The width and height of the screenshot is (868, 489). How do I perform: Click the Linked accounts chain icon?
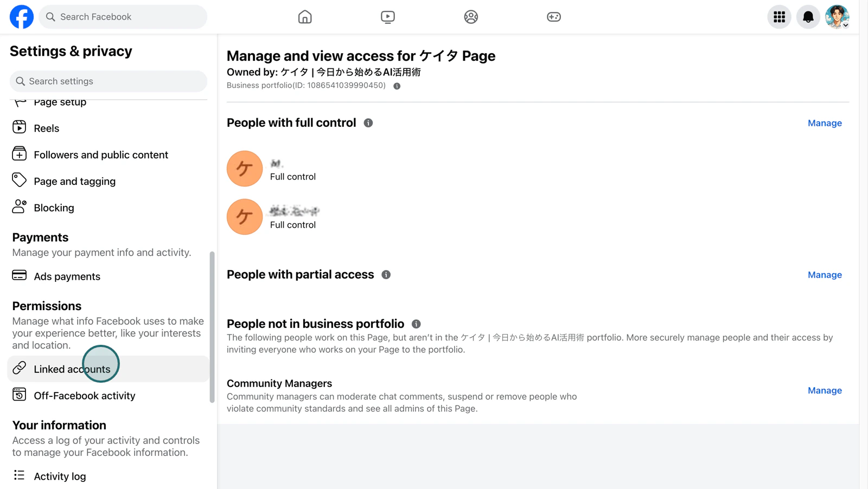pyautogui.click(x=19, y=368)
